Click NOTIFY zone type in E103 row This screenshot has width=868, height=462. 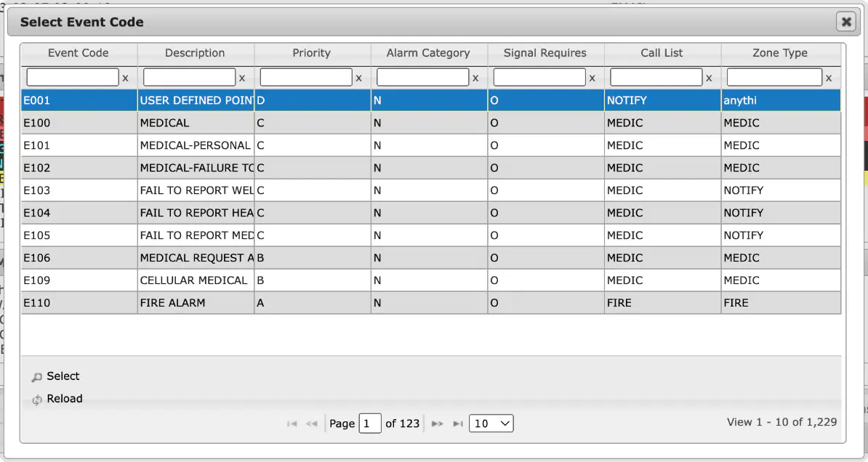coord(781,190)
